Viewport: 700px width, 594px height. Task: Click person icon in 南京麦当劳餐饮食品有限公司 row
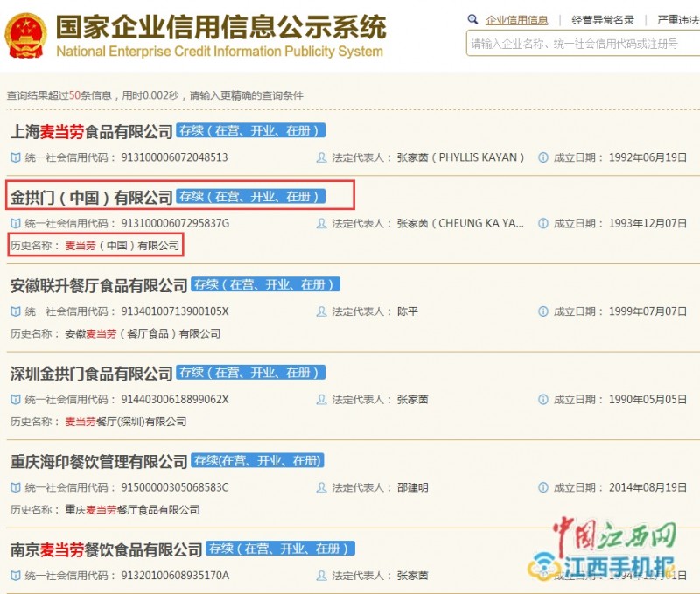(321, 576)
